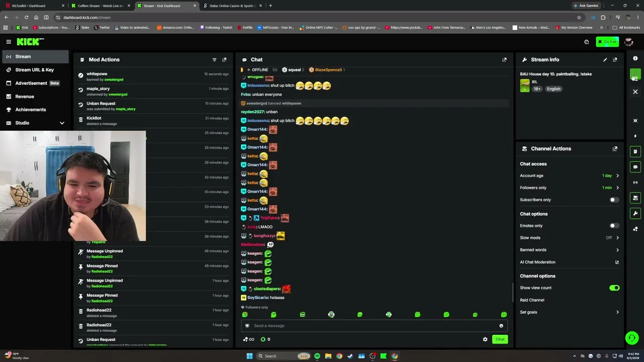The width and height of the screenshot is (644, 362).
Task: Open File Explorer from the taskbar
Action: 328,356
